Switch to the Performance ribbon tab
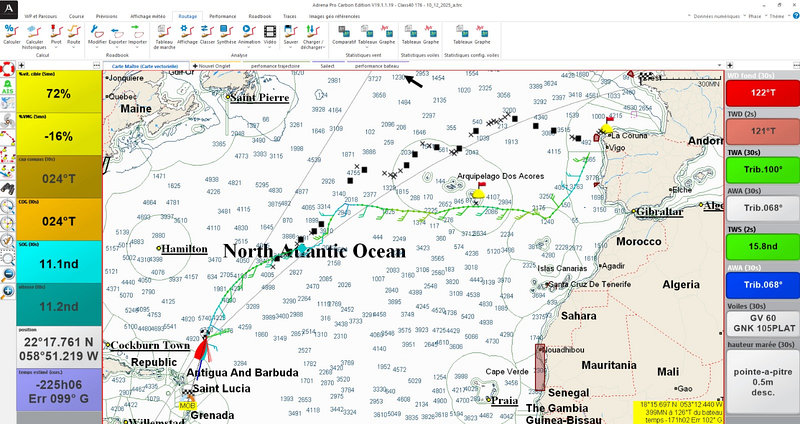This screenshot has width=800, height=424. [x=223, y=17]
